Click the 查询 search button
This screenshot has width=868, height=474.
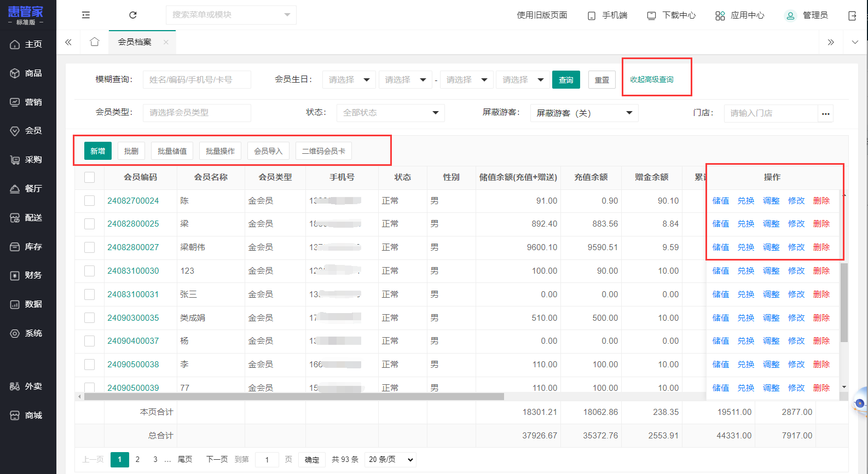(566, 80)
